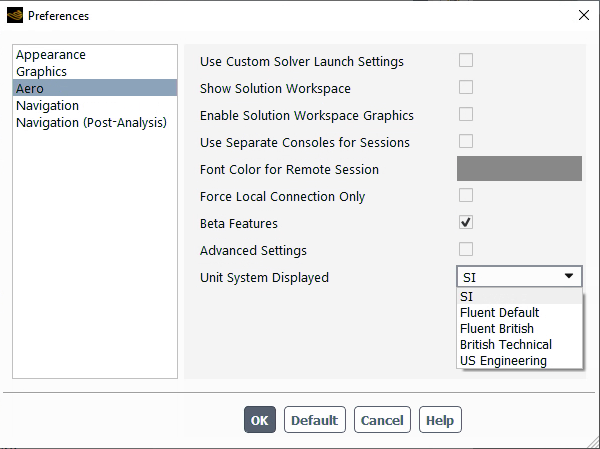Enable Solution Workspace Graphics checkbox
The width and height of the screenshot is (600, 449).
point(466,115)
